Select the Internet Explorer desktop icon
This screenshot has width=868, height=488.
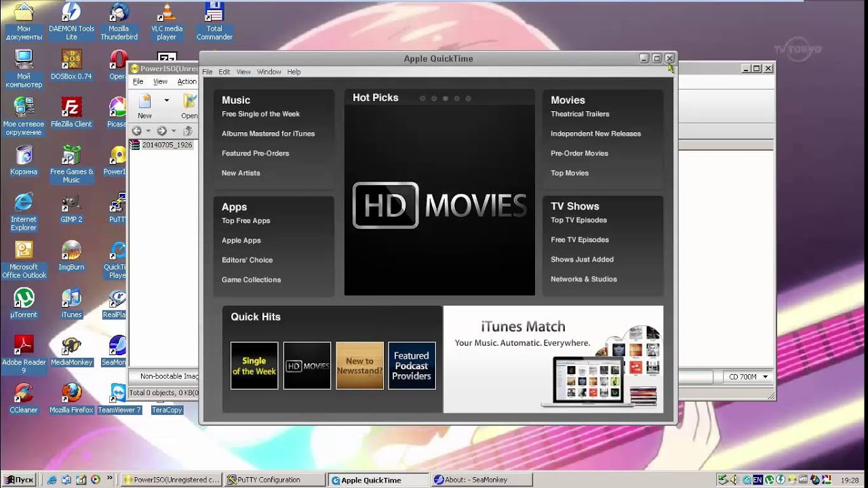coord(24,211)
